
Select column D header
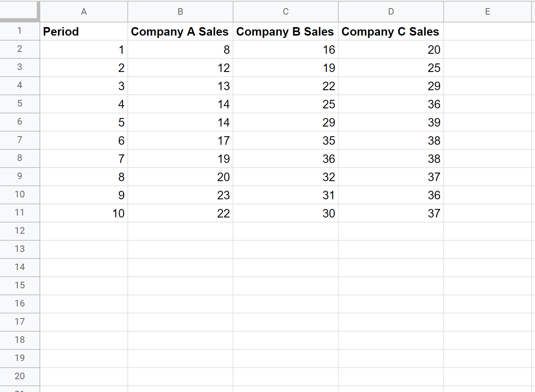pos(391,12)
